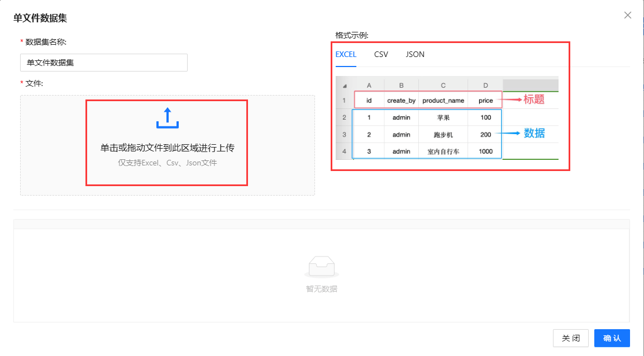Click the 跑步机 cell in the example table

pos(443,135)
